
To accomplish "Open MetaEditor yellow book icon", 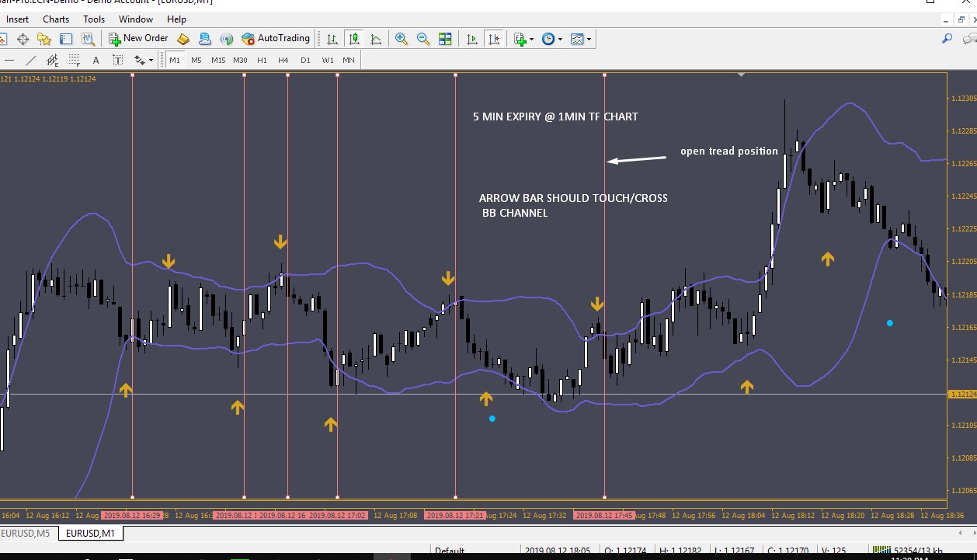I will 184,39.
